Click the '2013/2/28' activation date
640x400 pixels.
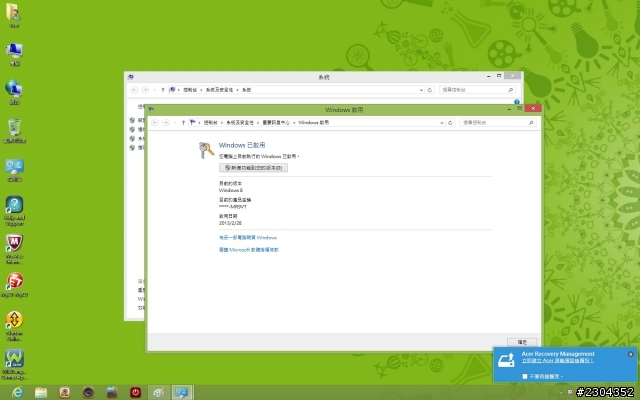point(230,223)
